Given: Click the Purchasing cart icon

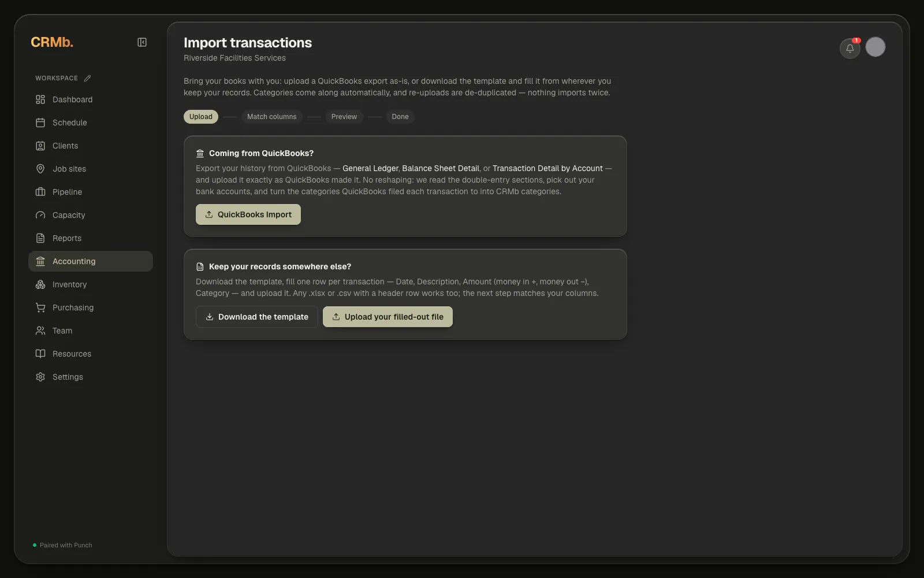Looking at the screenshot, I should pos(40,307).
